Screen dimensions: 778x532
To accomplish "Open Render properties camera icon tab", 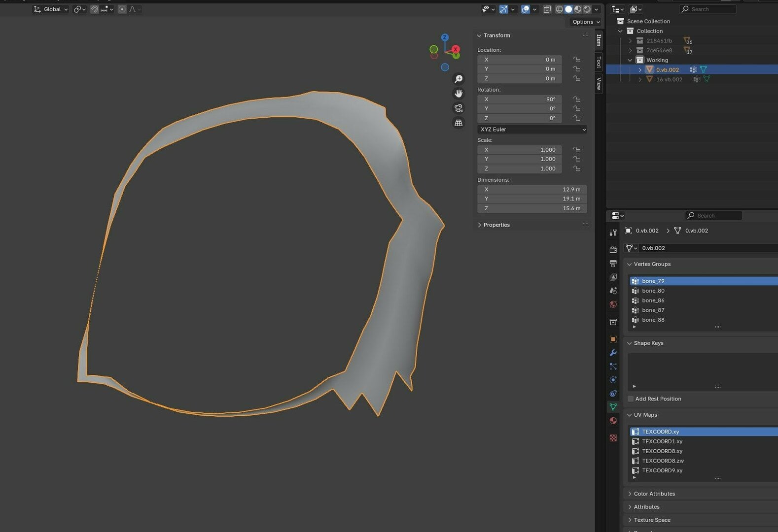I will coord(613,250).
